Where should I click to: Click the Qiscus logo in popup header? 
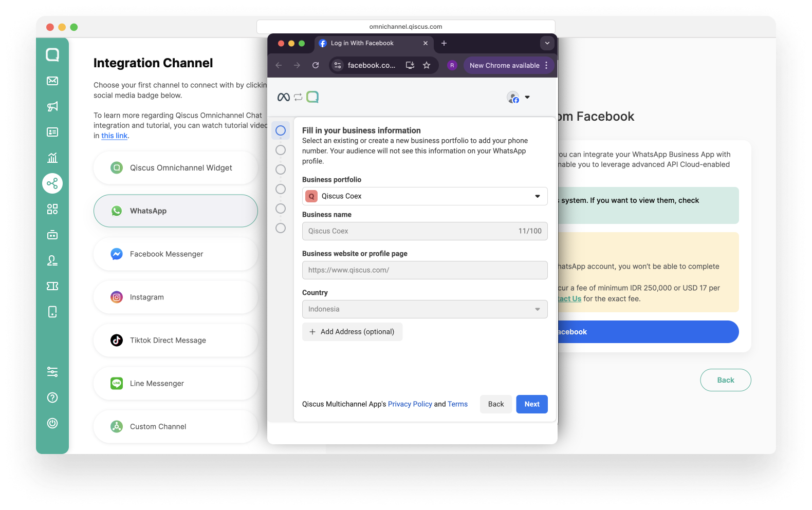point(312,97)
